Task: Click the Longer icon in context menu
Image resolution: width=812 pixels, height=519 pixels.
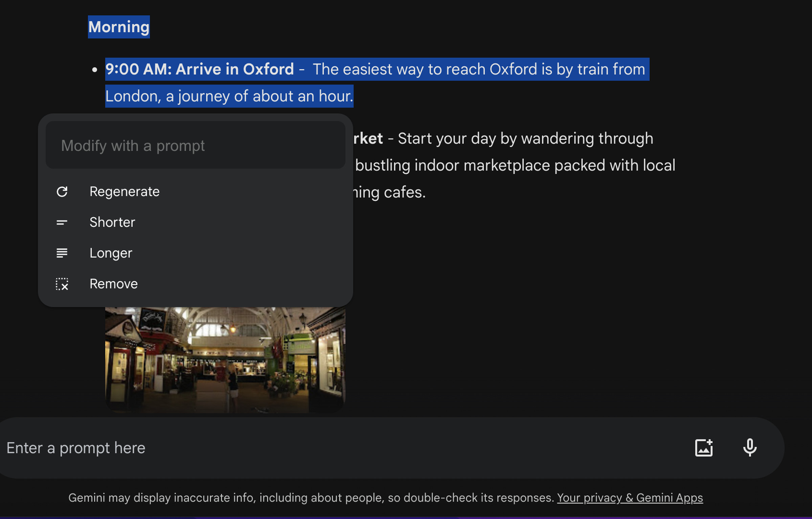Action: [x=62, y=253]
